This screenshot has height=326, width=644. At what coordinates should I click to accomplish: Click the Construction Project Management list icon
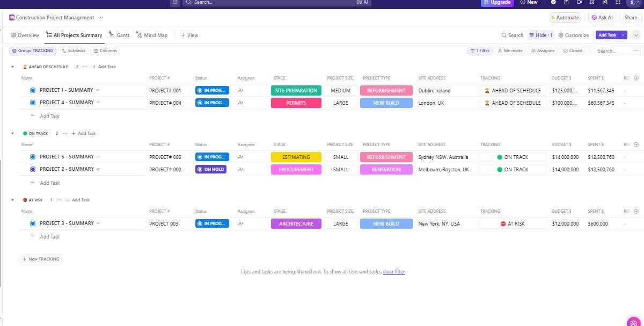pos(12,18)
